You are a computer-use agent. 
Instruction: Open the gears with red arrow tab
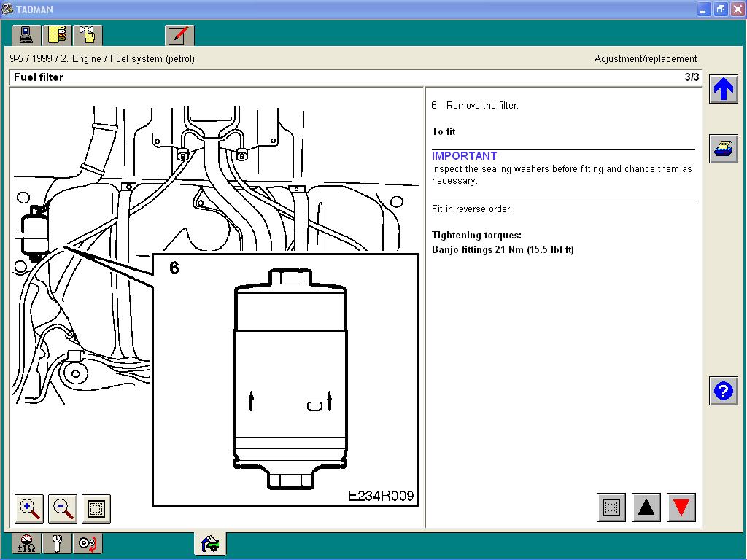(x=88, y=543)
